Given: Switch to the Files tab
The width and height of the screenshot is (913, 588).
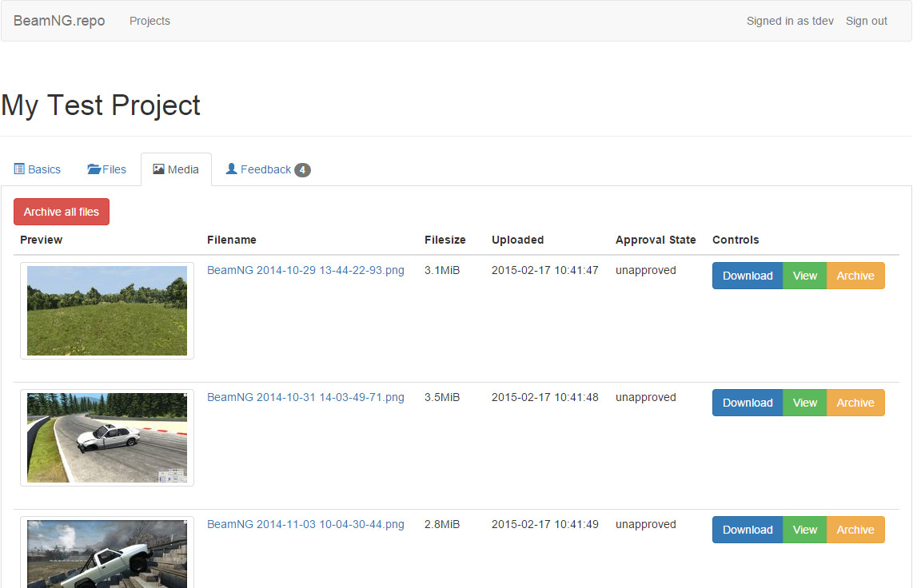Looking at the screenshot, I should (106, 169).
